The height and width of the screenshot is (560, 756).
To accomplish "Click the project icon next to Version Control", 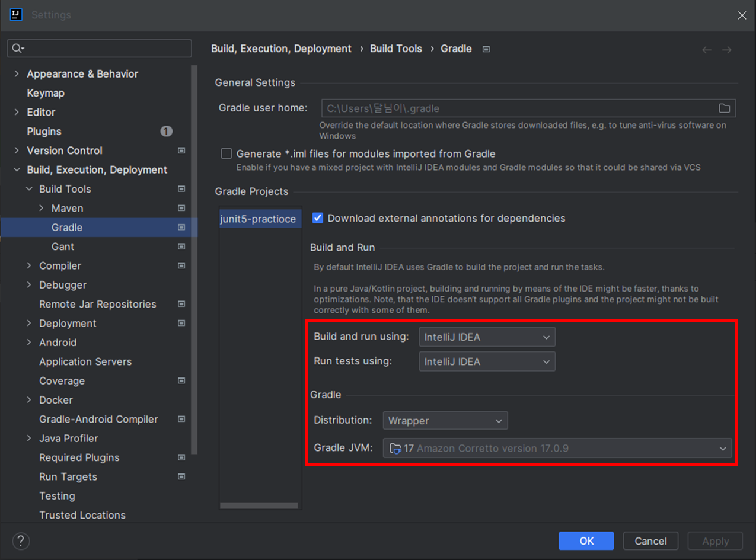I will [x=181, y=151].
